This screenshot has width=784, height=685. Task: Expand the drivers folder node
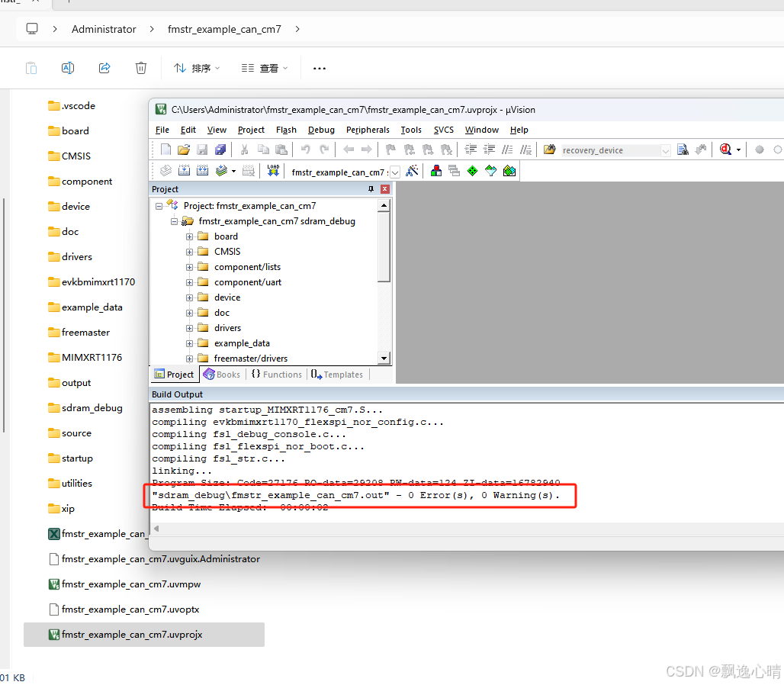pyautogui.click(x=189, y=328)
